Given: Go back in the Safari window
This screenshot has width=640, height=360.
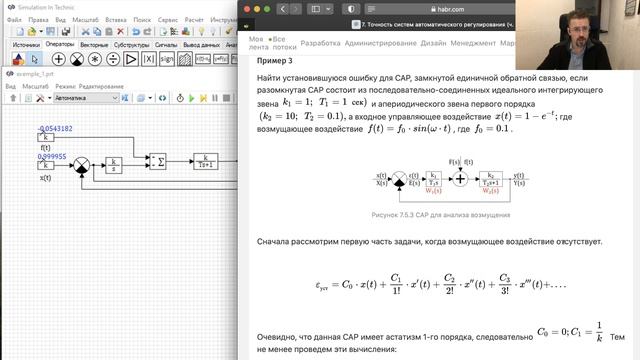Looking at the screenshot, I should [283, 9].
